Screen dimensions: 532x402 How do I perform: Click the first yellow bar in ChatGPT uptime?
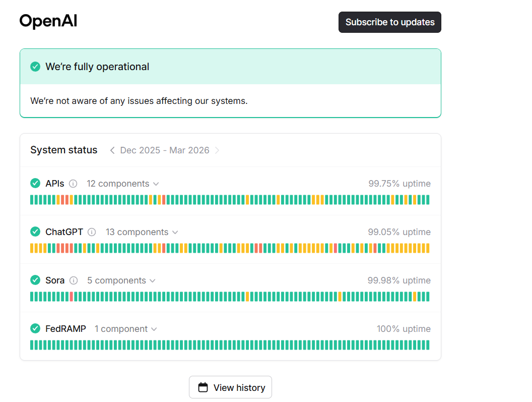click(32, 248)
